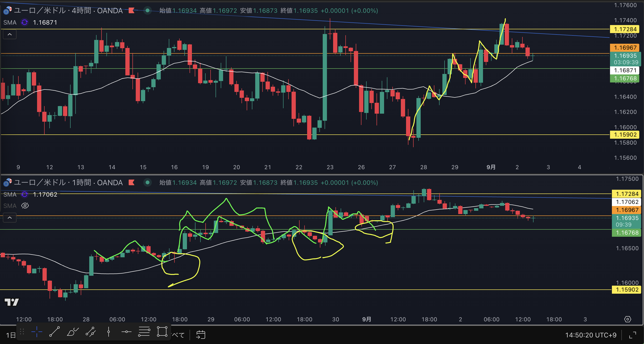Select the brush drawing tool
Screen dimensions: 644x344
pos(72,332)
